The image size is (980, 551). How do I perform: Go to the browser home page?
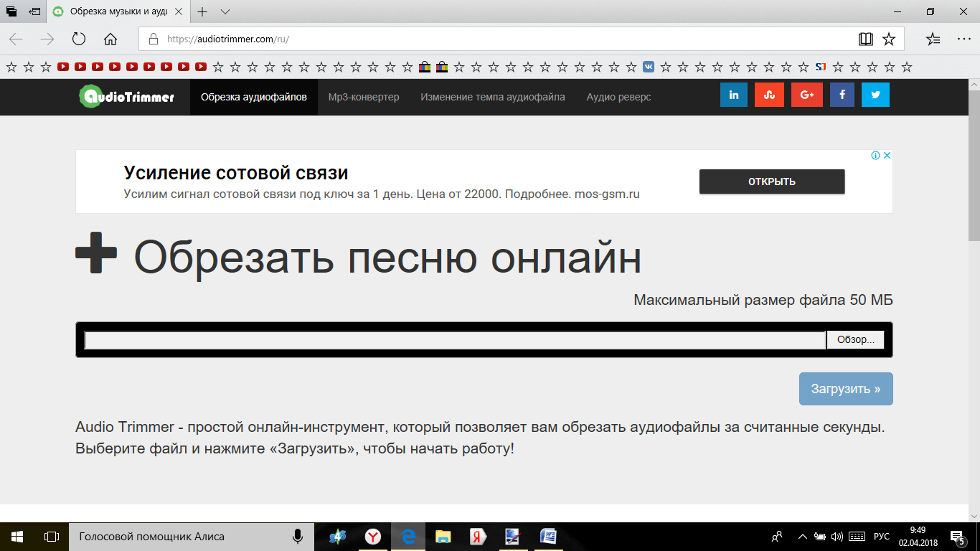pyautogui.click(x=110, y=39)
